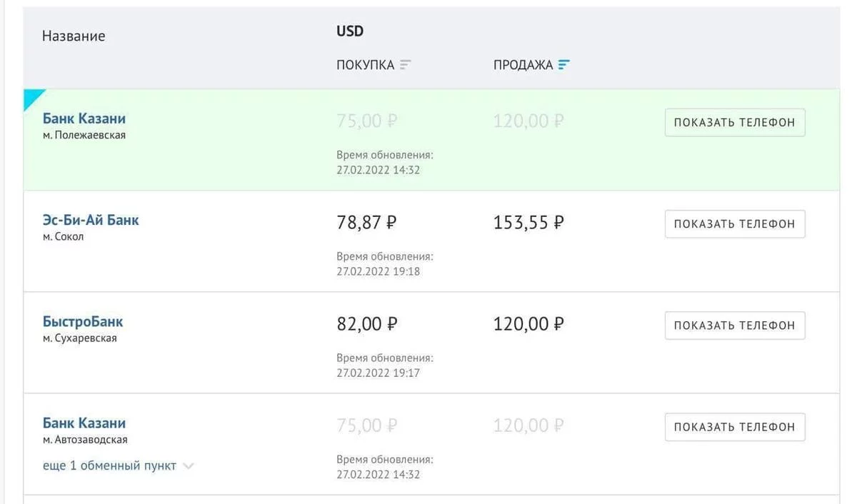Image resolution: width=857 pixels, height=504 pixels.
Task: Click the Название column header
Action: [74, 36]
